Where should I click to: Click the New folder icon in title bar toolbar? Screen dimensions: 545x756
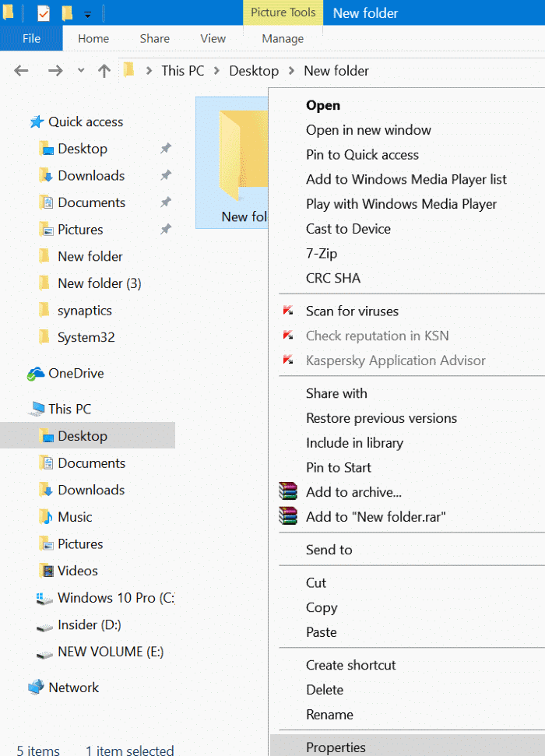pos(68,13)
